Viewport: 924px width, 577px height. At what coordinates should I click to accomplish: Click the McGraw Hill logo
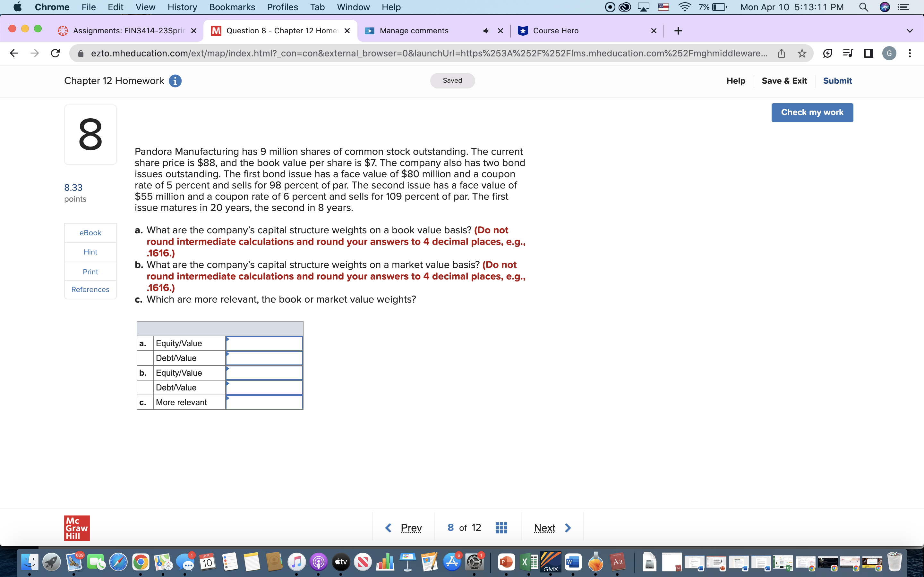click(x=76, y=528)
